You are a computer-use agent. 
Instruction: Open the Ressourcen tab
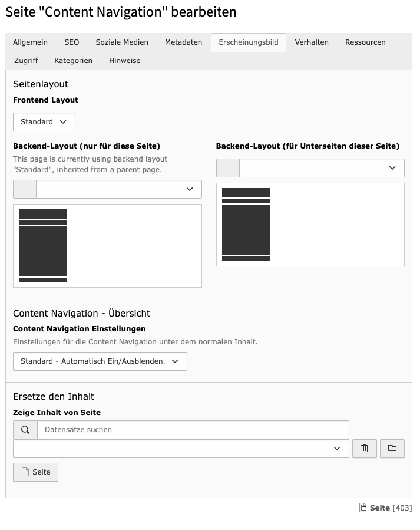(365, 42)
